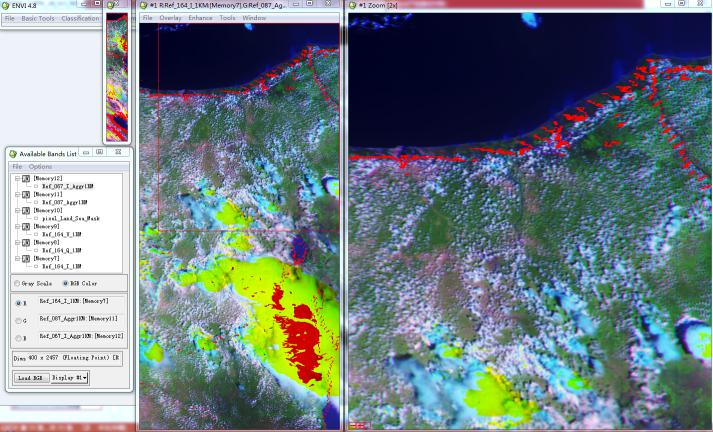The image size is (713, 432).
Task: Click the Memory10 file icon in band list
Action: tap(26, 210)
